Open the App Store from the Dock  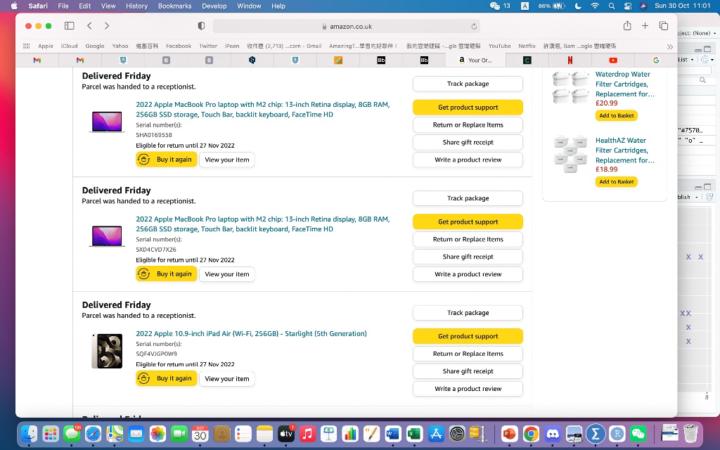436,433
